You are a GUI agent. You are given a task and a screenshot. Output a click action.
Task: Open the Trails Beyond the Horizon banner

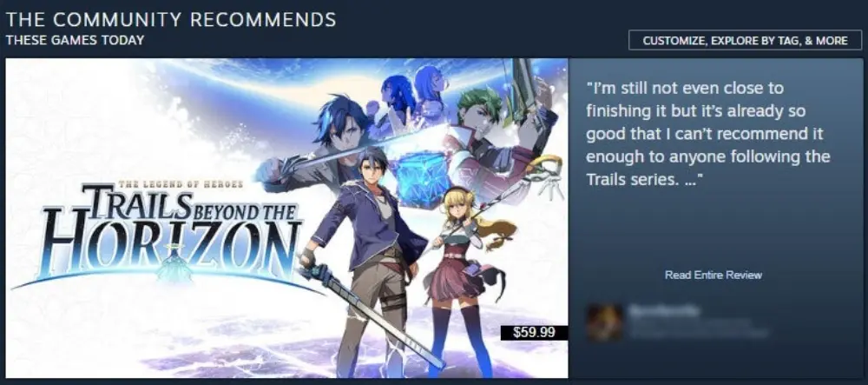coord(286,218)
